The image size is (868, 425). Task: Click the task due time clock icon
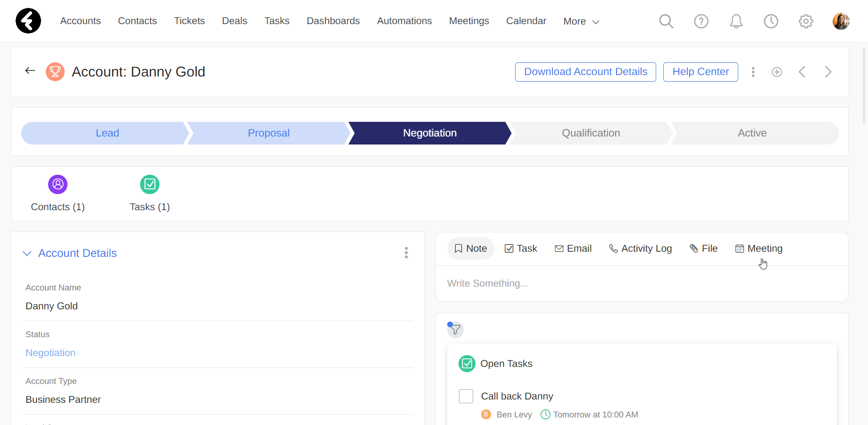(545, 414)
